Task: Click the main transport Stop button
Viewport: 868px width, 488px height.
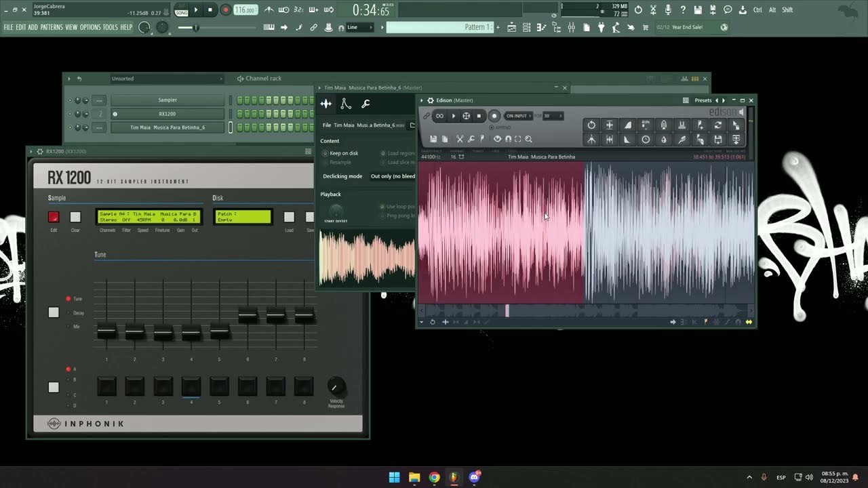Action: 210,9
